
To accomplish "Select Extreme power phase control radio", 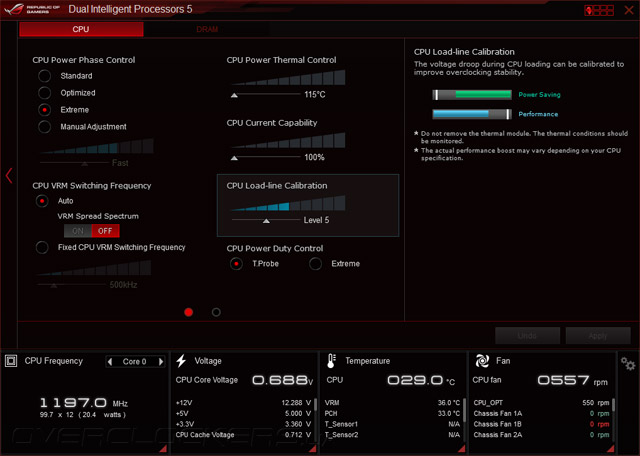I will coord(44,110).
